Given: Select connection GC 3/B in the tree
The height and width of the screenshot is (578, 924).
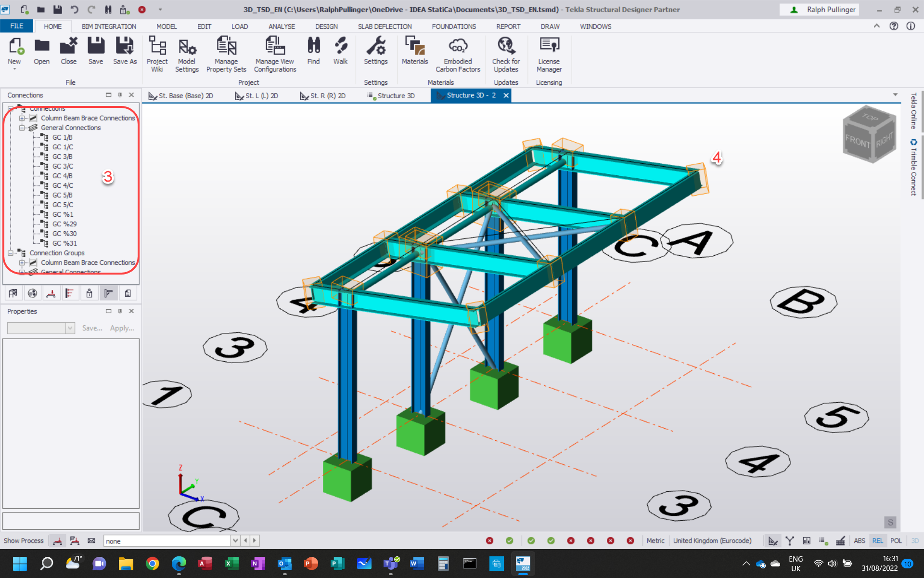Looking at the screenshot, I should [63, 157].
